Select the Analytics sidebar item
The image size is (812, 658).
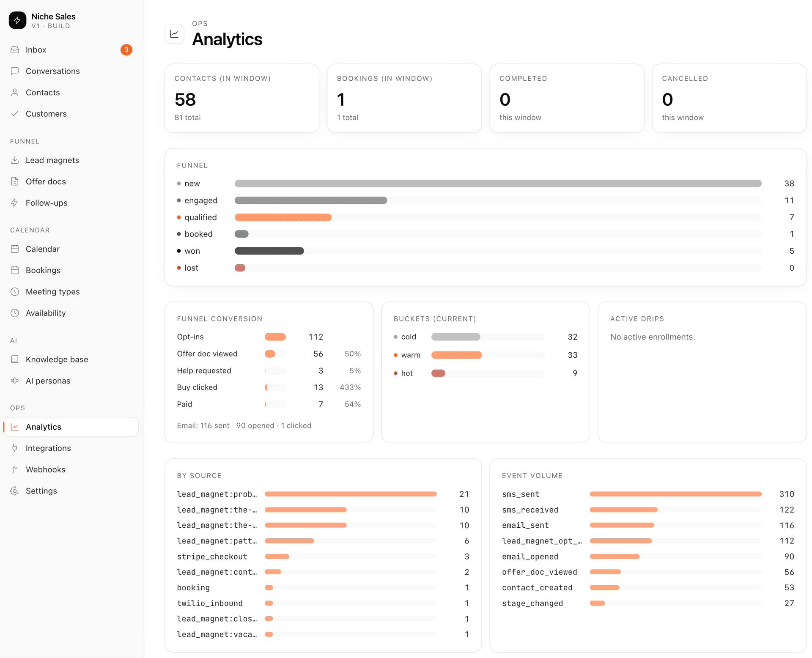click(71, 427)
